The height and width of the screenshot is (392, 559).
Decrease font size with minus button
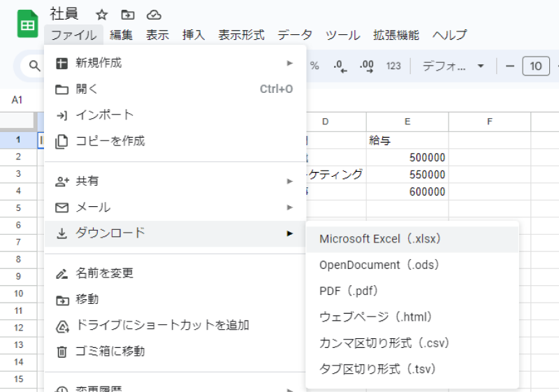coord(509,66)
